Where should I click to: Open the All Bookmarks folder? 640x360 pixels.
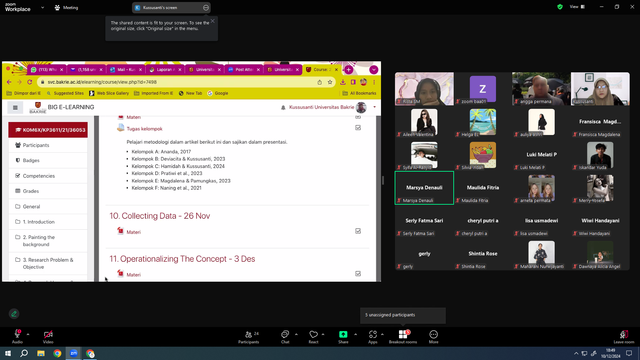(360, 93)
